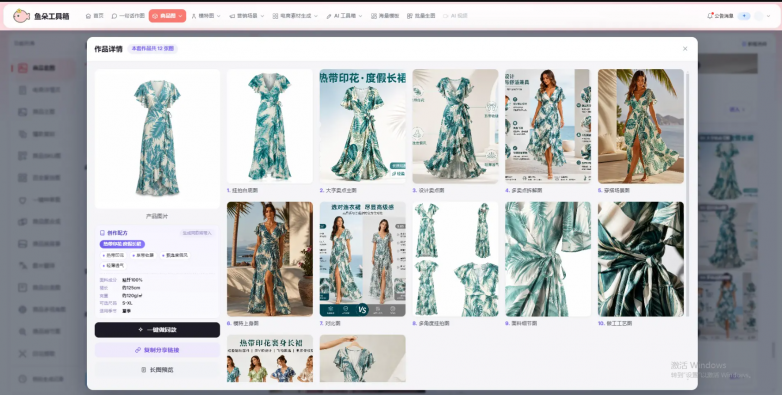This screenshot has width=782, height=395.
Task: Click the user avatar in header
Action: [759, 16]
